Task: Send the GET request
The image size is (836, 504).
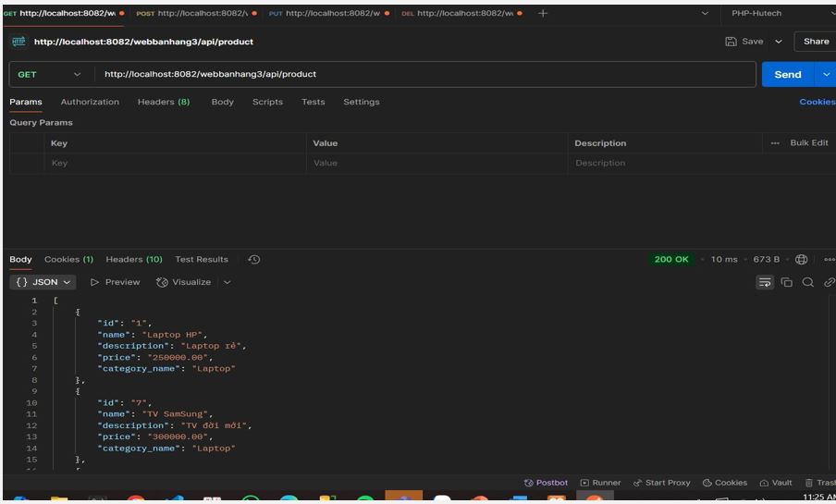Action: point(787,74)
